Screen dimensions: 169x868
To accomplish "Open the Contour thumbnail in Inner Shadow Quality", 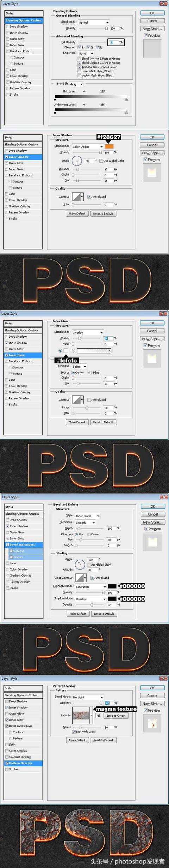I will coord(76,197).
